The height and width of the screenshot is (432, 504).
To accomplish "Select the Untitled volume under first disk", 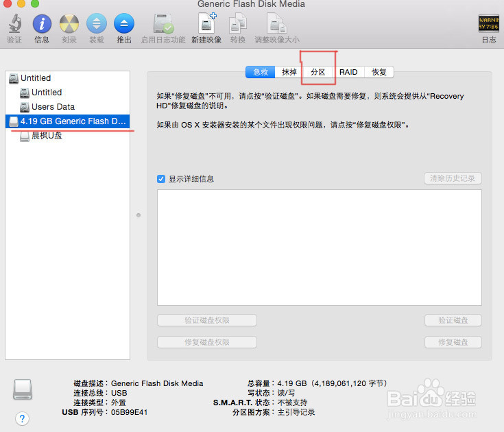I will [67, 93].
